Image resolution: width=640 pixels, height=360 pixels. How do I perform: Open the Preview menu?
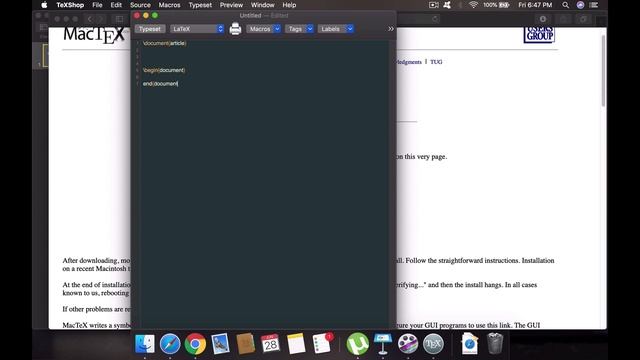coord(231,5)
